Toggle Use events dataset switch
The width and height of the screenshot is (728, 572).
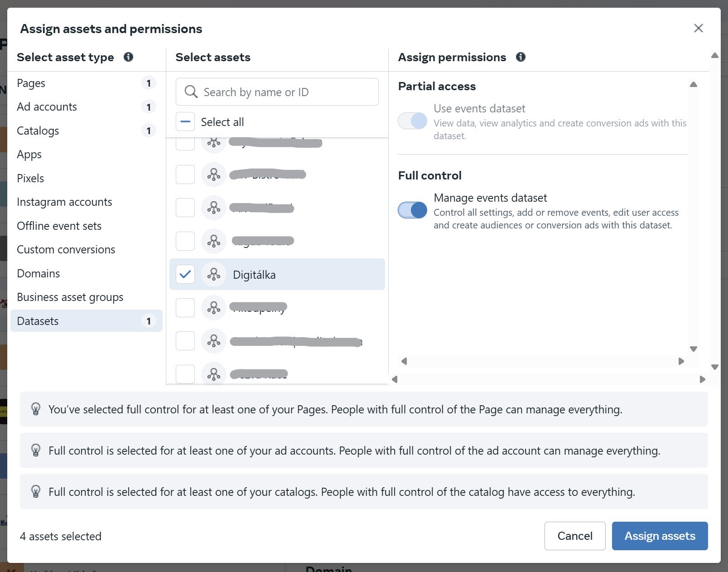click(412, 121)
